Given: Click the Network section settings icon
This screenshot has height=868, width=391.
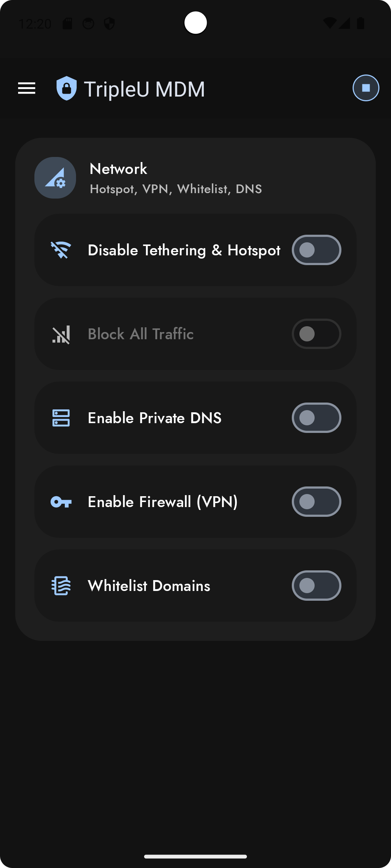Looking at the screenshot, I should [x=55, y=178].
